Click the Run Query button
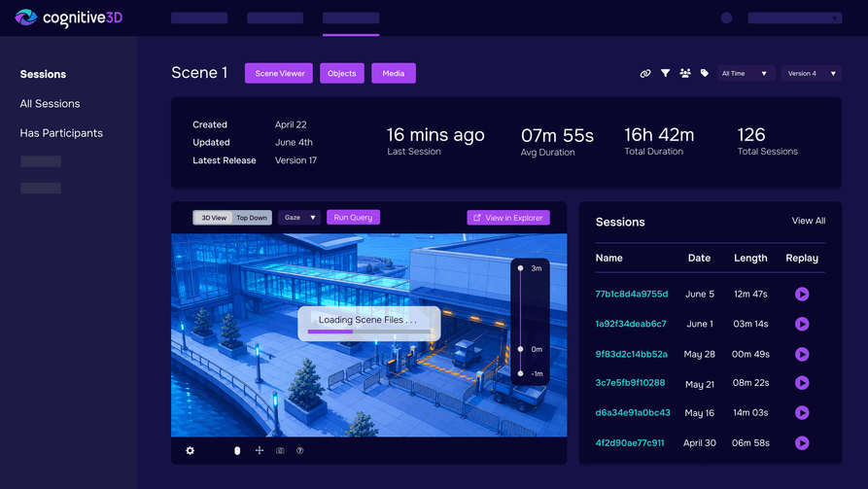 (x=353, y=217)
